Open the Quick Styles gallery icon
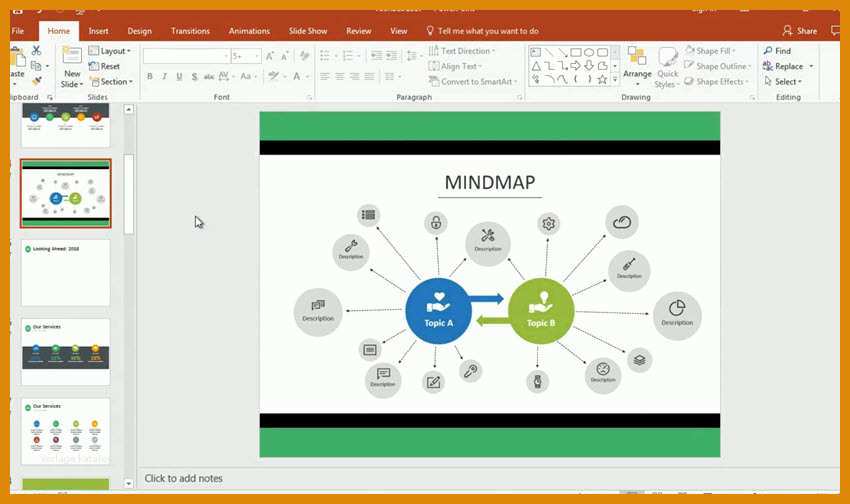This screenshot has height=504, width=850. [667, 56]
